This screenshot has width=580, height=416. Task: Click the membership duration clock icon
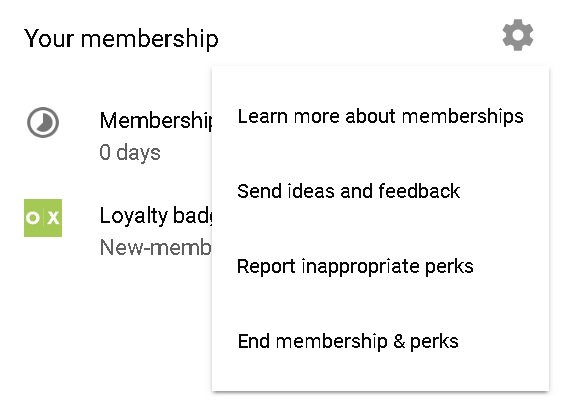43,122
